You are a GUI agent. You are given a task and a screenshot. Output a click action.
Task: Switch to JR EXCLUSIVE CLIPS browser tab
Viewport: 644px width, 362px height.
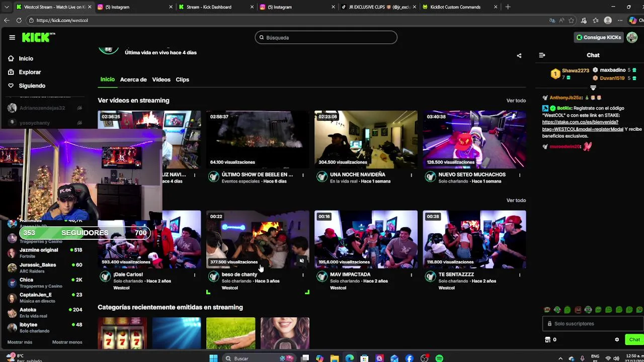[378, 7]
